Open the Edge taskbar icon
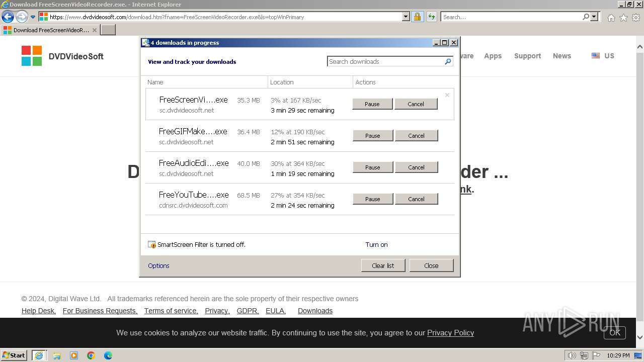 point(108,355)
